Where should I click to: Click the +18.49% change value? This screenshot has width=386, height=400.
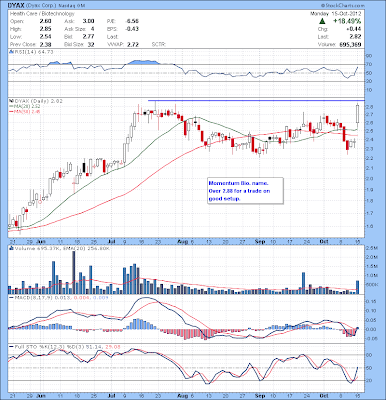pos(347,21)
